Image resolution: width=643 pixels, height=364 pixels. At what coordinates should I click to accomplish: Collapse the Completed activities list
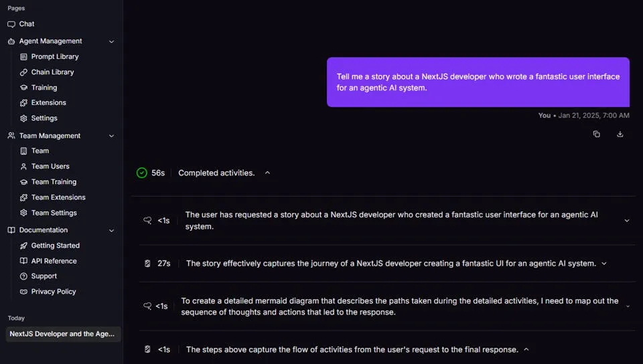pyautogui.click(x=267, y=173)
